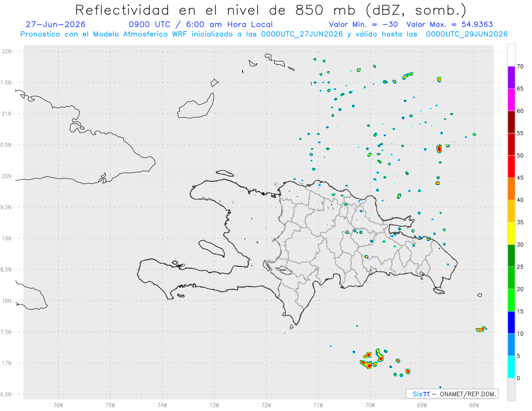Click the colorbar tick label '65'
Viewport: 532px width, 411px height.
[x=520, y=89]
